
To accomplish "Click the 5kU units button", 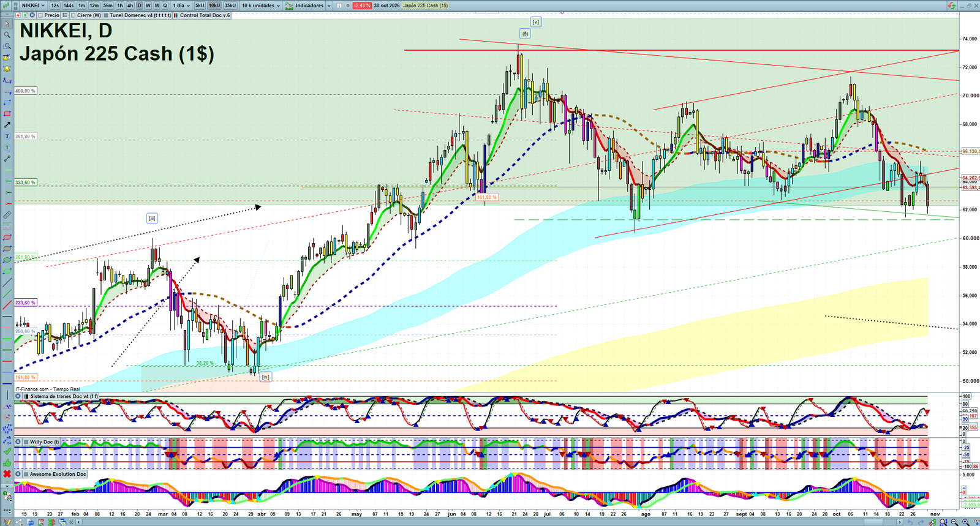I will pos(200,6).
